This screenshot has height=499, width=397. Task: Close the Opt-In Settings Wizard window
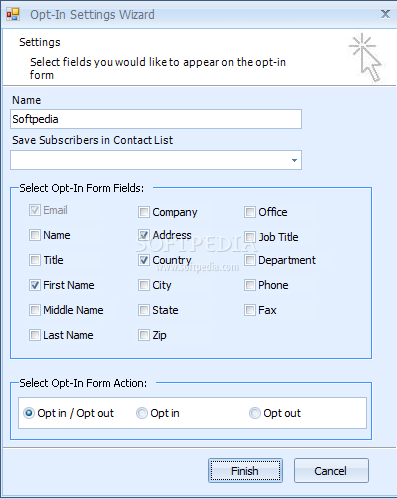click(x=385, y=14)
